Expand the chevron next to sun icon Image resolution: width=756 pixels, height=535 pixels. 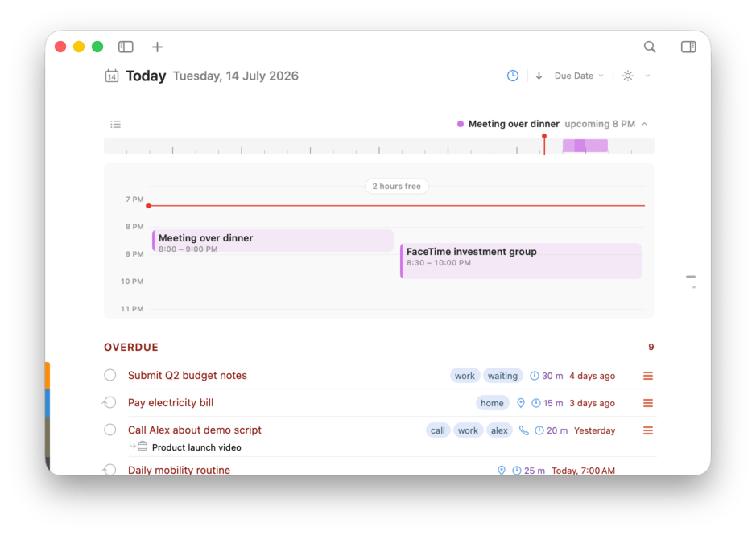pos(647,76)
